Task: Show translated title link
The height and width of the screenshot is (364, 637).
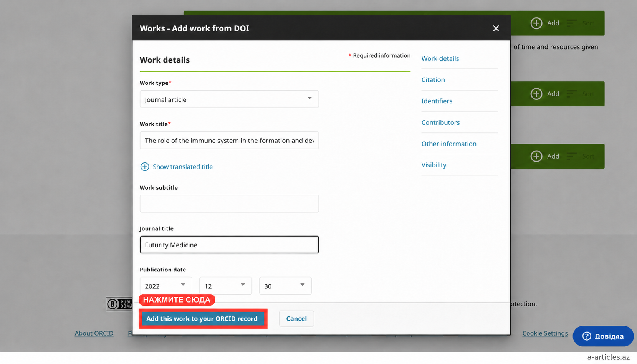Action: click(183, 167)
